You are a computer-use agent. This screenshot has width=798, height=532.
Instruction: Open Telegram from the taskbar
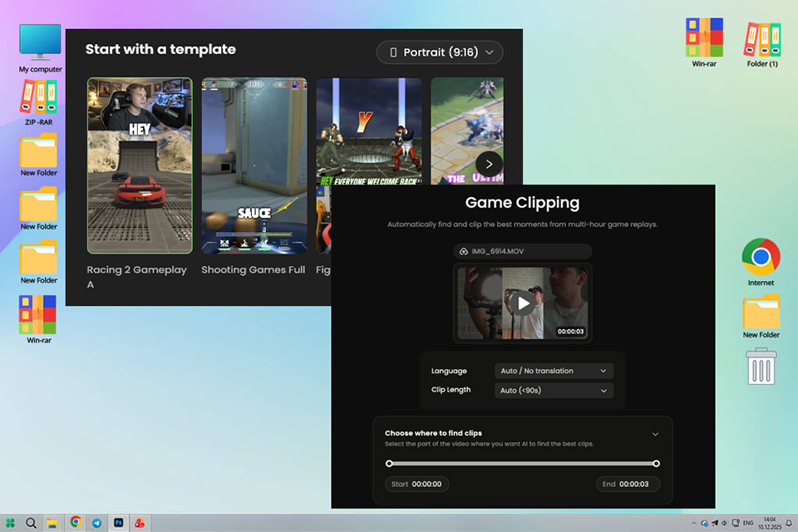[96, 523]
